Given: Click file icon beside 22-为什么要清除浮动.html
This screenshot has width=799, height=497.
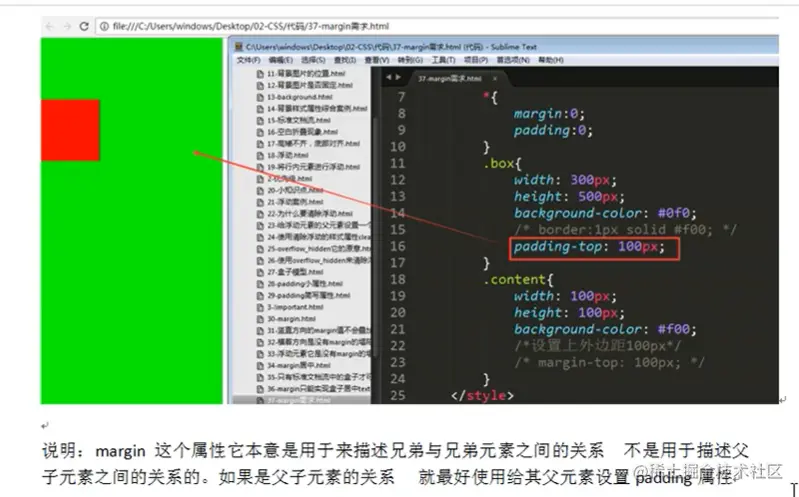Looking at the screenshot, I should 260,214.
